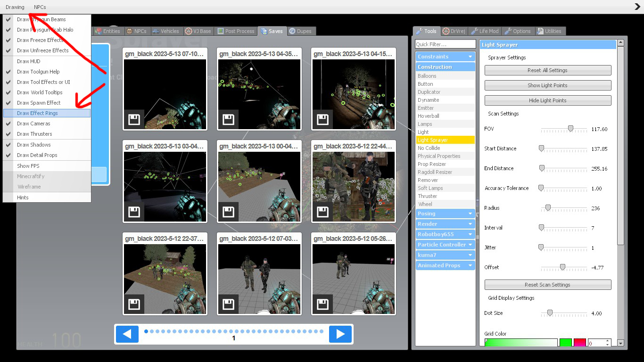Open the Options tab wrench icon
The width and height of the screenshot is (644, 362).
pos(518,31)
